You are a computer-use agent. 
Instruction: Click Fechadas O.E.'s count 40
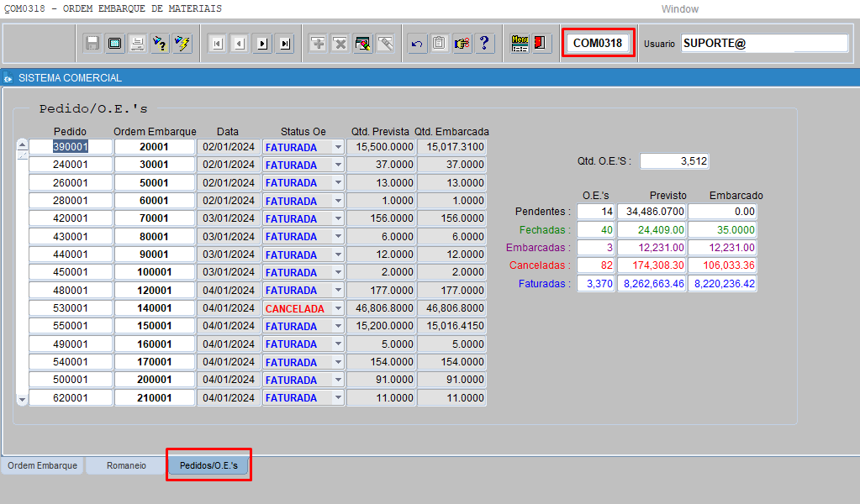click(x=596, y=229)
